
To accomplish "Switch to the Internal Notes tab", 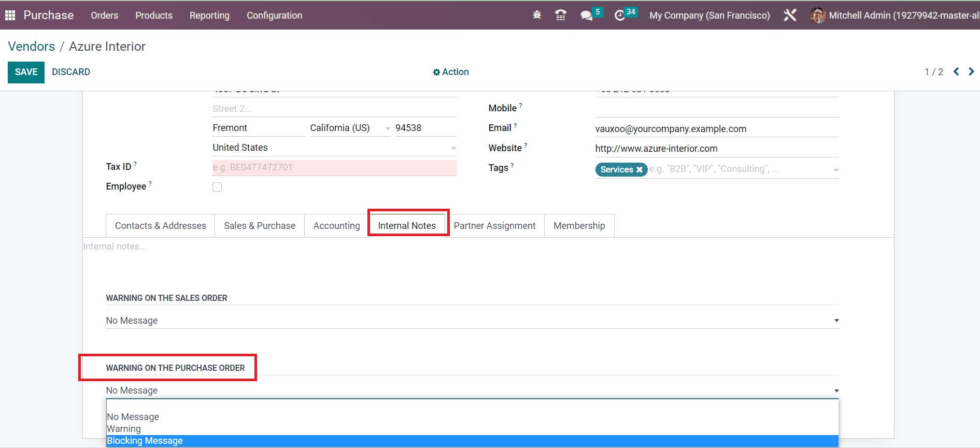I will pyautogui.click(x=407, y=226).
